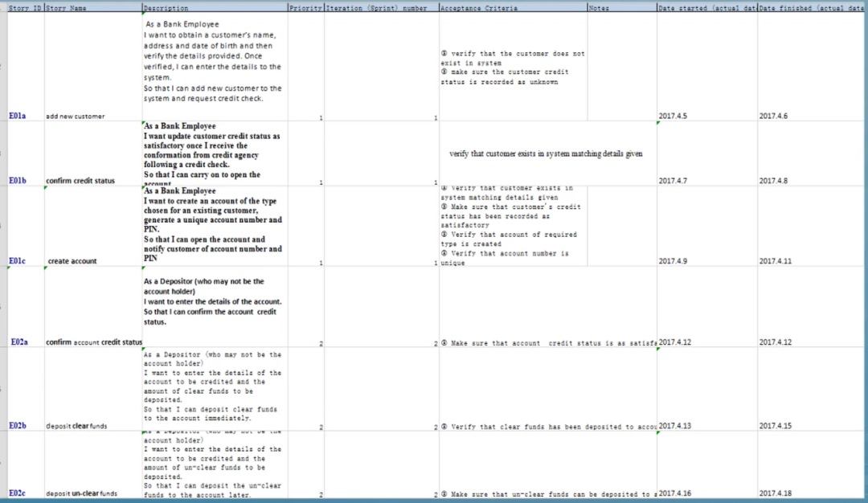Click the sprint number in row E02b
This screenshot has height=503, width=868.
pos(436,427)
